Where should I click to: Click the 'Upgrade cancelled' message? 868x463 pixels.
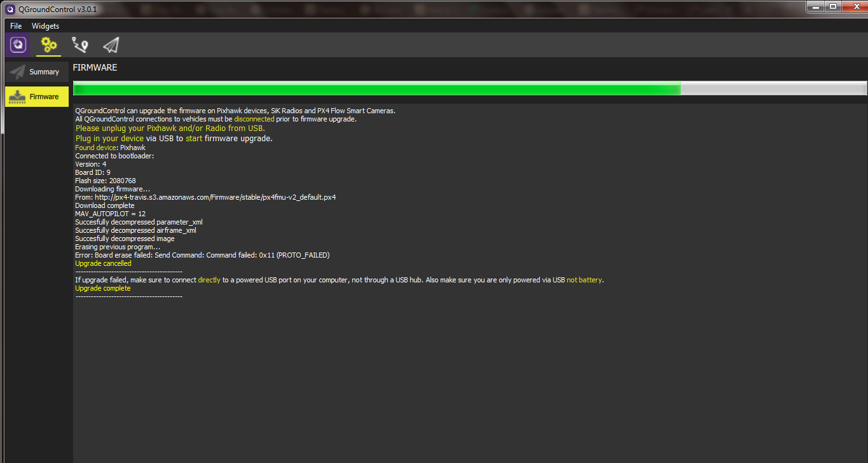click(x=103, y=263)
